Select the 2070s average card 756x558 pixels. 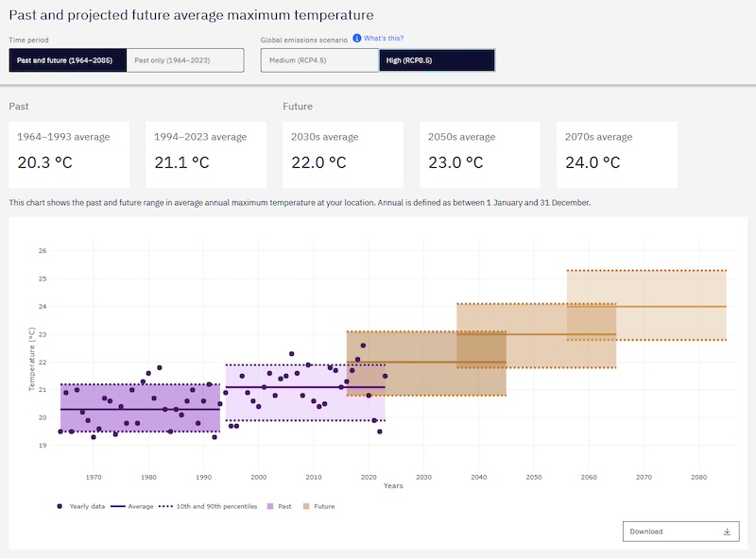617,154
